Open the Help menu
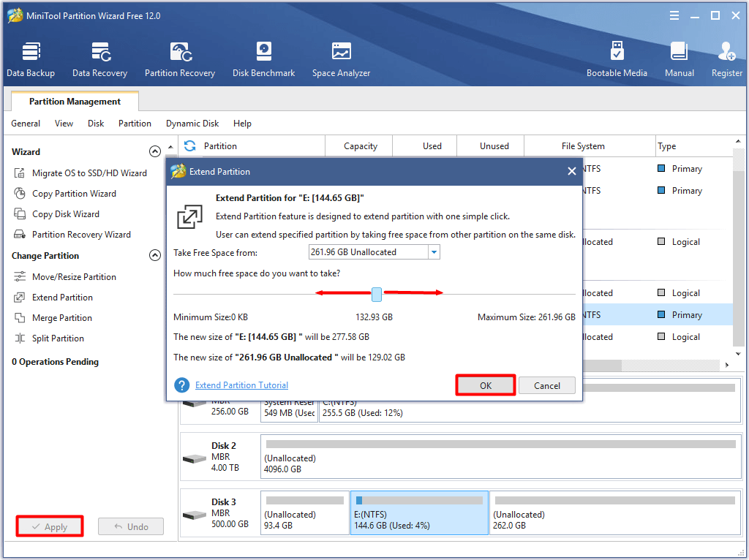Screen dimensions: 749x560 click(x=242, y=124)
